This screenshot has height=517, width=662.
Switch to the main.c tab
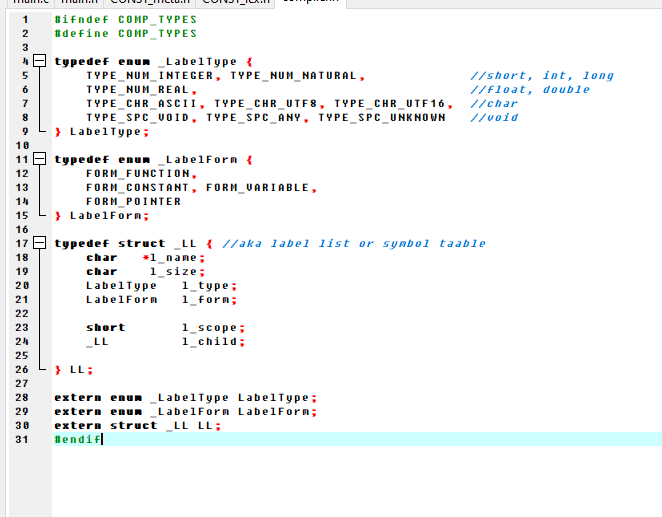(x=26, y=2)
